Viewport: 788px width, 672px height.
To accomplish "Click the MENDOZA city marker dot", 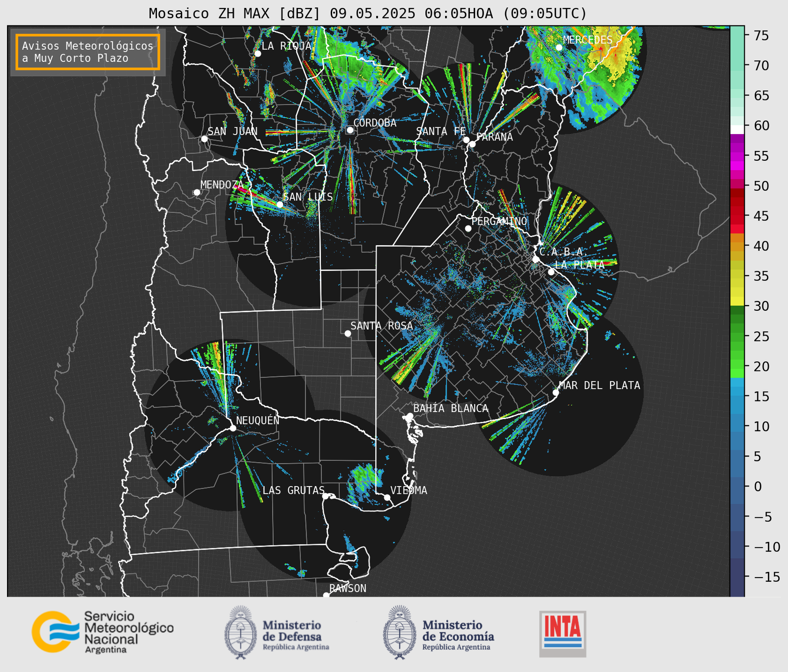I will pyautogui.click(x=197, y=193).
